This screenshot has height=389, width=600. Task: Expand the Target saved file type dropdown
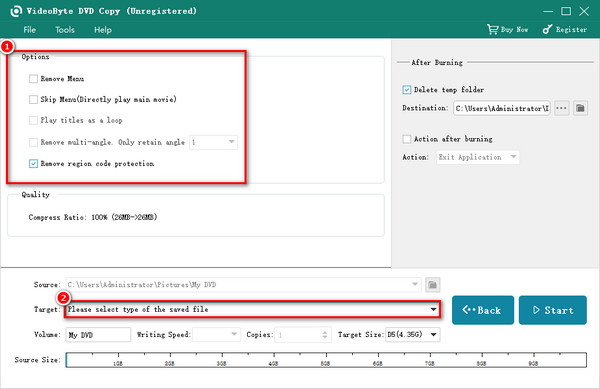253,309
